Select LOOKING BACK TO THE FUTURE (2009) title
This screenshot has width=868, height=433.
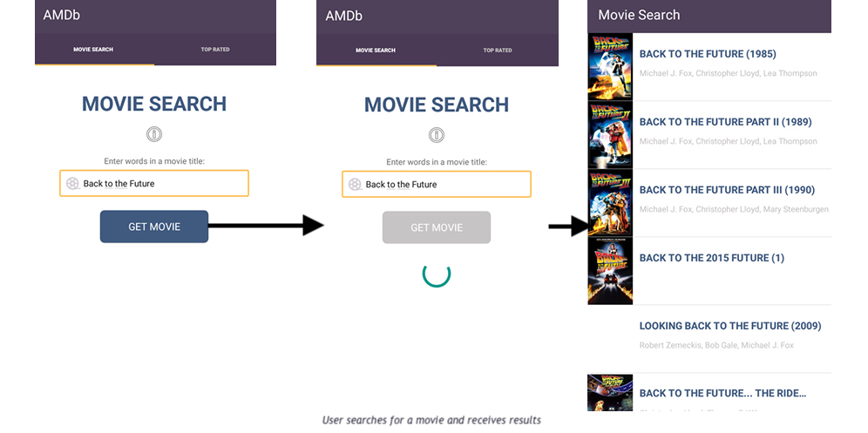(730, 326)
